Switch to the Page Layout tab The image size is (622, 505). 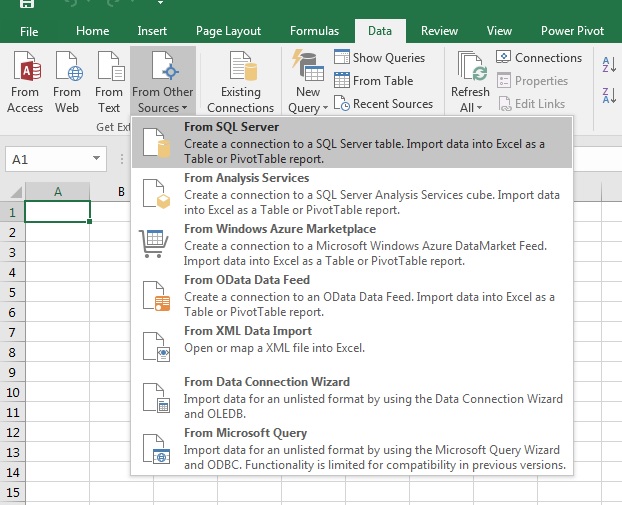point(228,31)
